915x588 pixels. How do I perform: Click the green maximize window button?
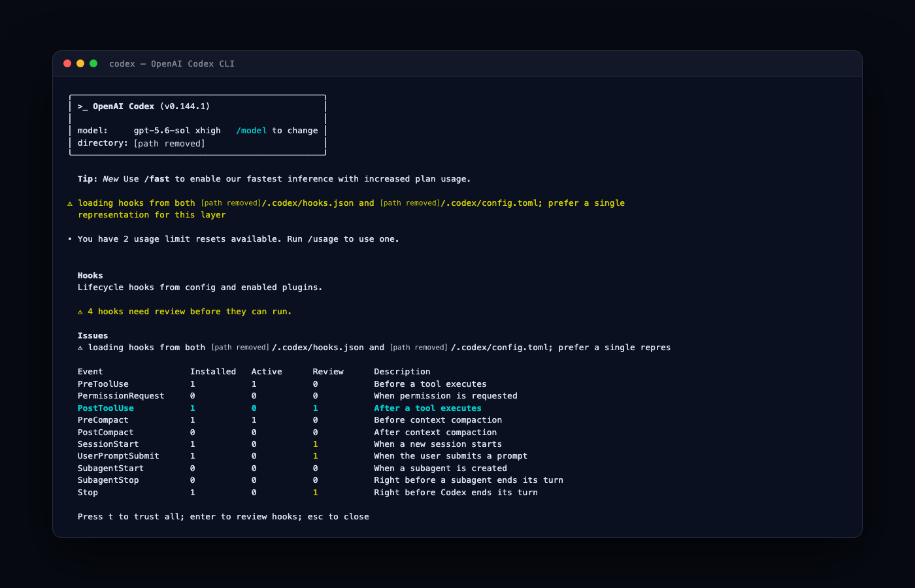click(93, 63)
